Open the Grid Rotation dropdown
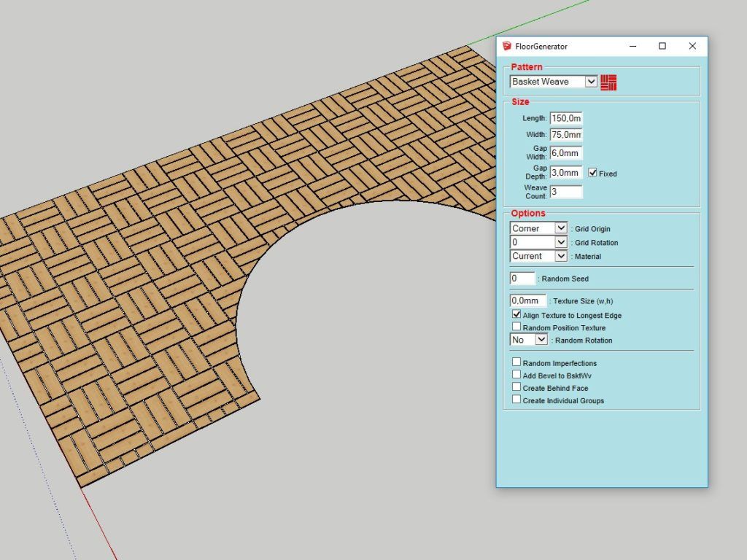Image resolution: width=747 pixels, height=560 pixels. pos(538,242)
